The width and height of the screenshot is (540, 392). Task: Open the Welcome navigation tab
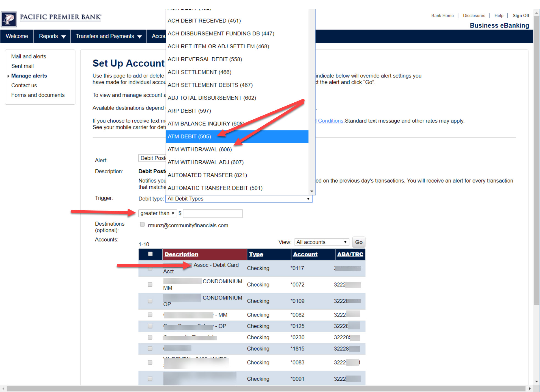pos(17,36)
